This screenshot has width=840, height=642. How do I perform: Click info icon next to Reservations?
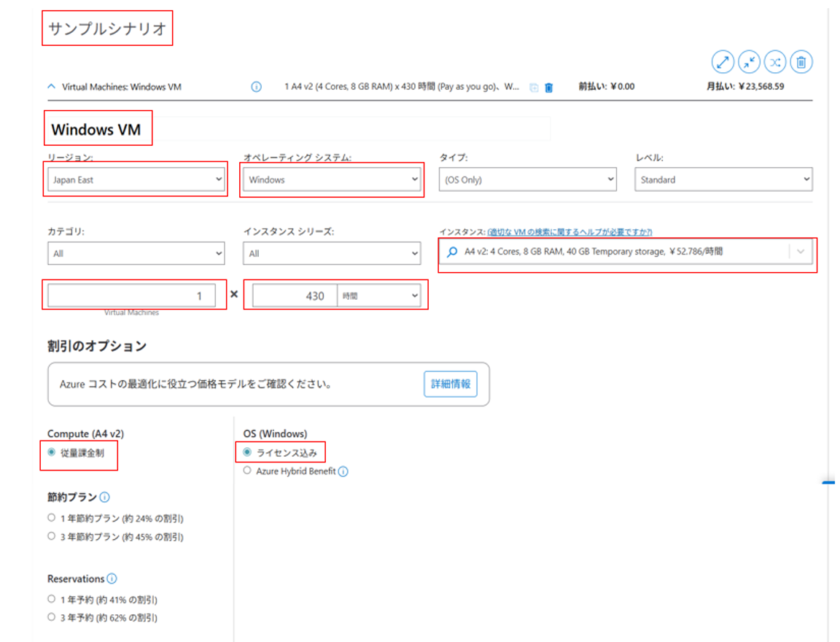112,579
